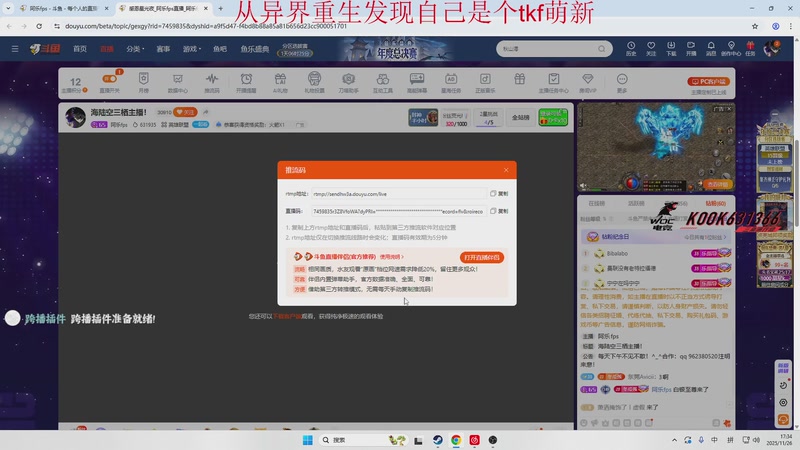Open 赛事 in the top navigation
This screenshot has width=800, height=450.
tap(163, 49)
